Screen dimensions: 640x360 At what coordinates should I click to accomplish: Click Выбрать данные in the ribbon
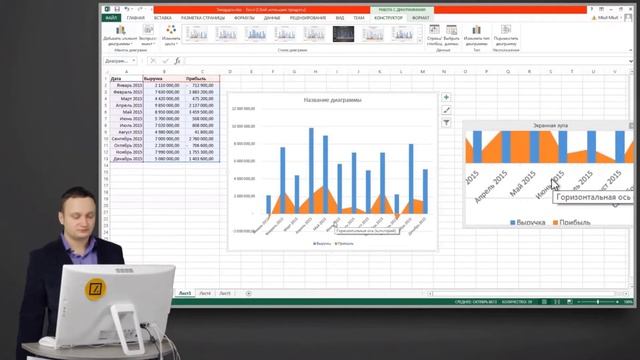pyautogui.click(x=451, y=35)
